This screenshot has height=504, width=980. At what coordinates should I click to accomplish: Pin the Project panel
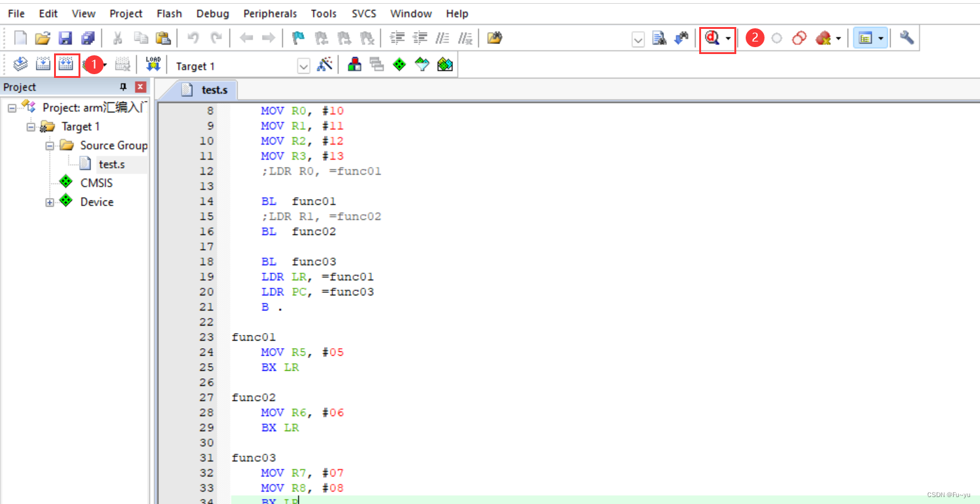click(x=123, y=87)
